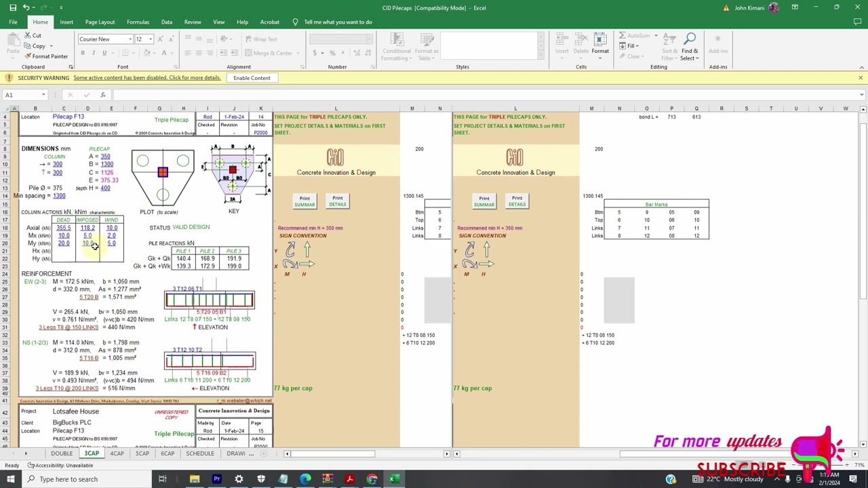Open the File menu
This screenshot has height=488, width=868.
coord(13,22)
